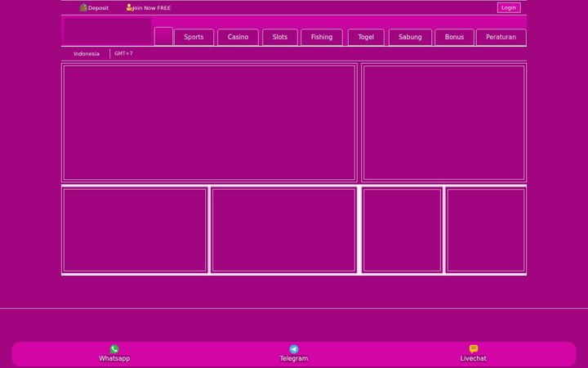Click the Whatsapp label

coord(114,358)
